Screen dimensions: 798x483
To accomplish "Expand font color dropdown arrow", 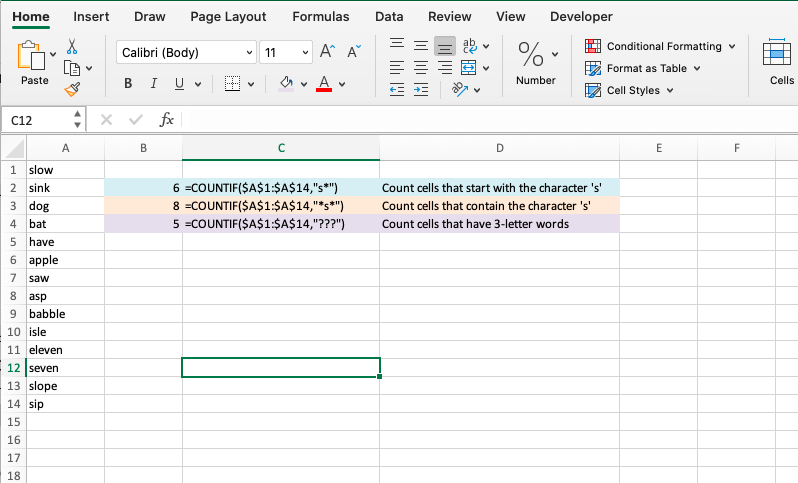I will (342, 84).
